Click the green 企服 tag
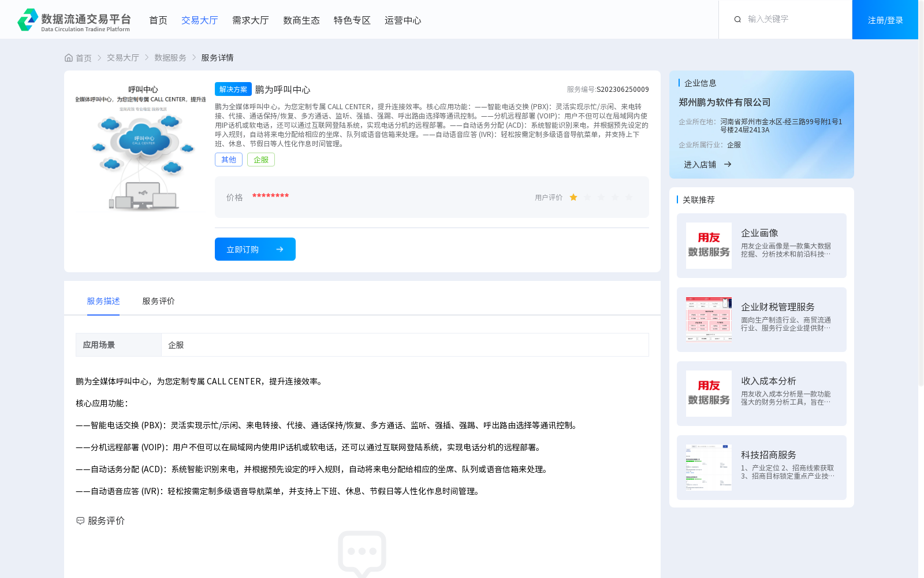The image size is (924, 578). tap(261, 160)
